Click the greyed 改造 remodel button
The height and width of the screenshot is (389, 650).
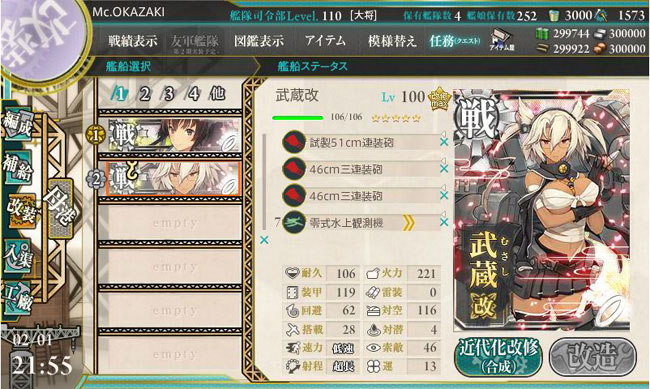coord(592,356)
